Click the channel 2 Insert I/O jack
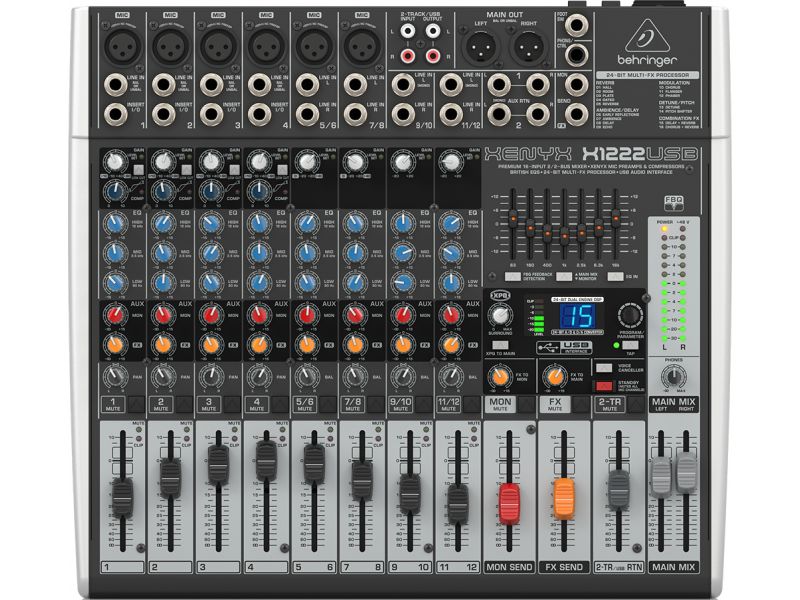Viewport: 800px width, 600px height. point(163,114)
